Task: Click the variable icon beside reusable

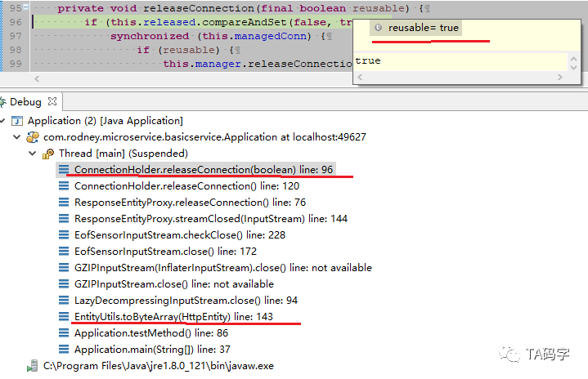Action: 379,28
